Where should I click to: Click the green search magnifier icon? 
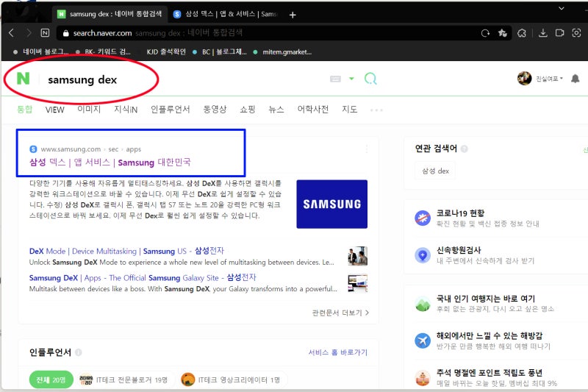coord(370,79)
